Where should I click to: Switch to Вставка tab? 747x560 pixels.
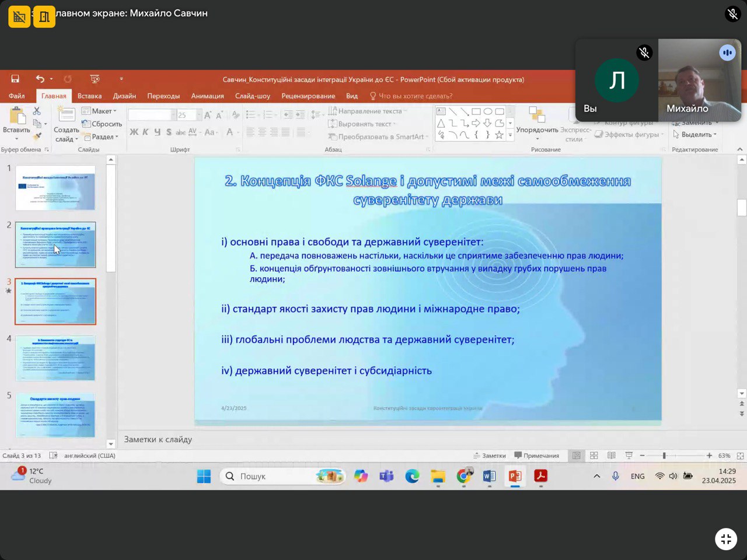coord(89,96)
